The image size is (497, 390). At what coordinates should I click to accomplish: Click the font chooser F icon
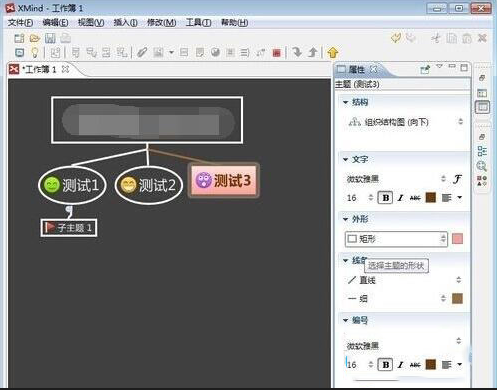457,179
